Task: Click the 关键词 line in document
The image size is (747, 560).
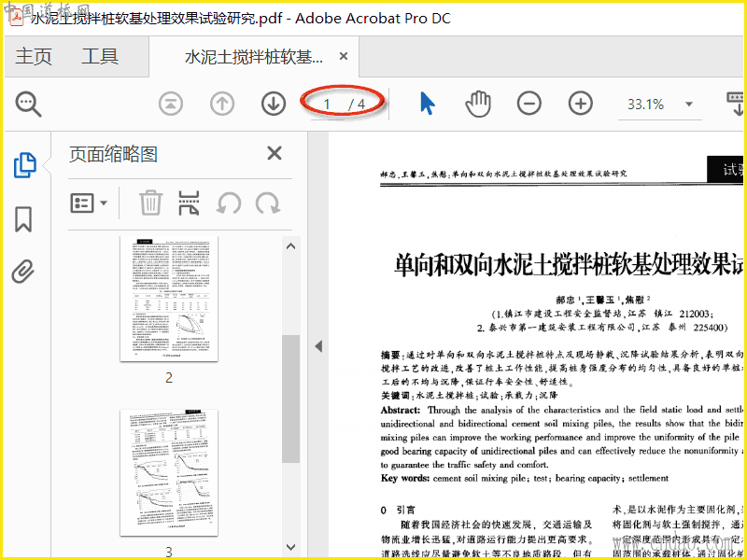Action: pos(470,395)
